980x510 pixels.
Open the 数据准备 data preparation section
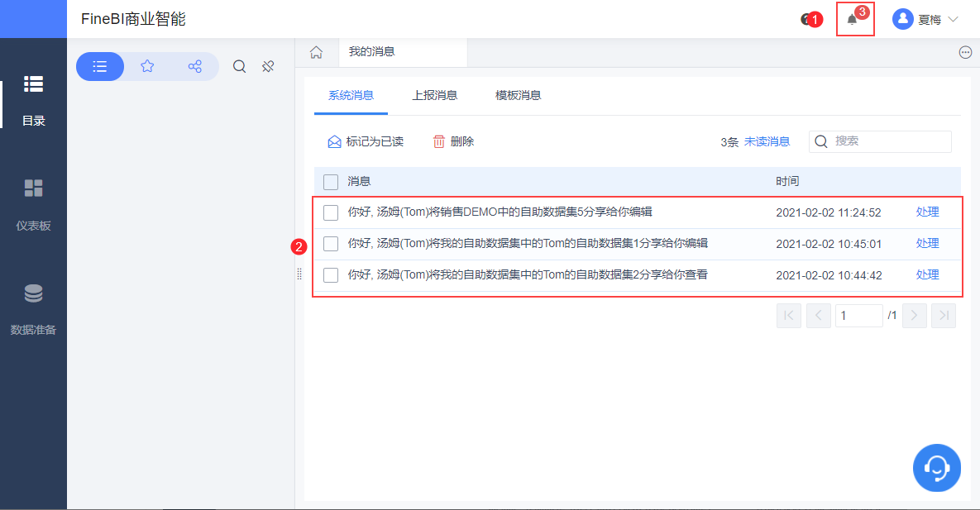33,309
